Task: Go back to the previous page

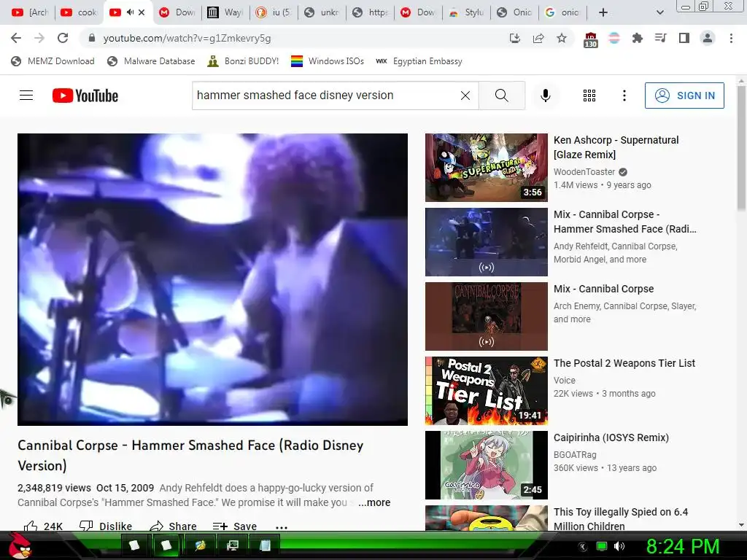Action: tap(16, 38)
